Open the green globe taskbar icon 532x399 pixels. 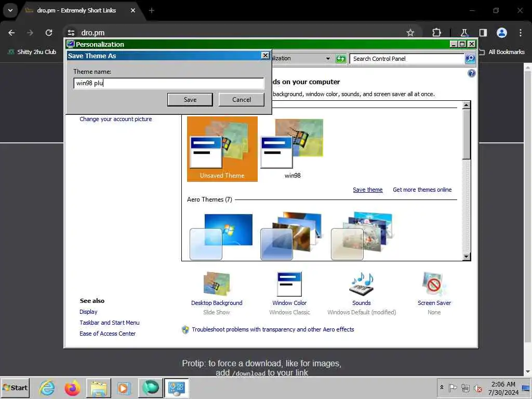pyautogui.click(x=150, y=388)
